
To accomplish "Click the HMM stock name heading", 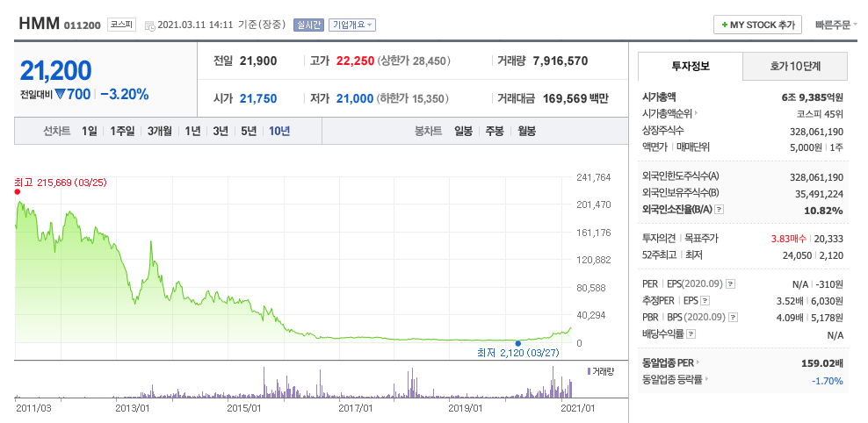I will coord(39,25).
